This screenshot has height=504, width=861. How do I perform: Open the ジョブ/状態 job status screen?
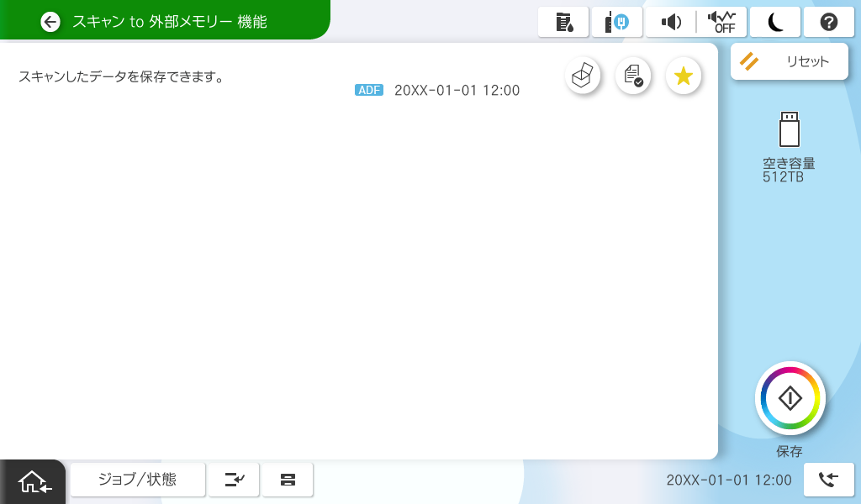click(x=138, y=480)
